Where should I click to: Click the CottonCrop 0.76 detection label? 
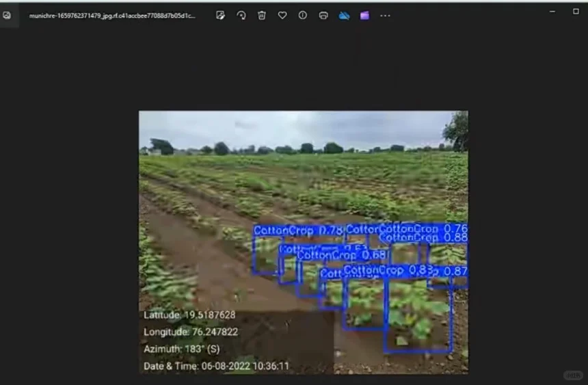click(x=423, y=228)
